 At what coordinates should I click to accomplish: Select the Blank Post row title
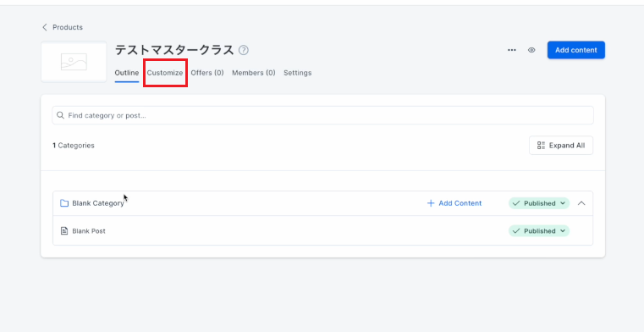pyautogui.click(x=89, y=231)
